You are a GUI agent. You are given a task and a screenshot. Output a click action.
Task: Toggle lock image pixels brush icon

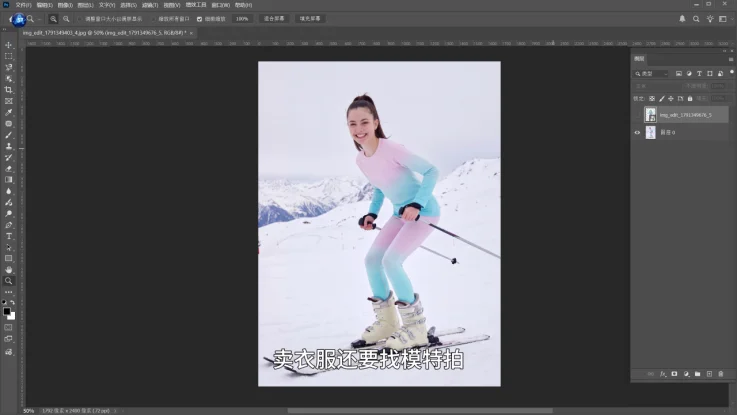click(662, 99)
